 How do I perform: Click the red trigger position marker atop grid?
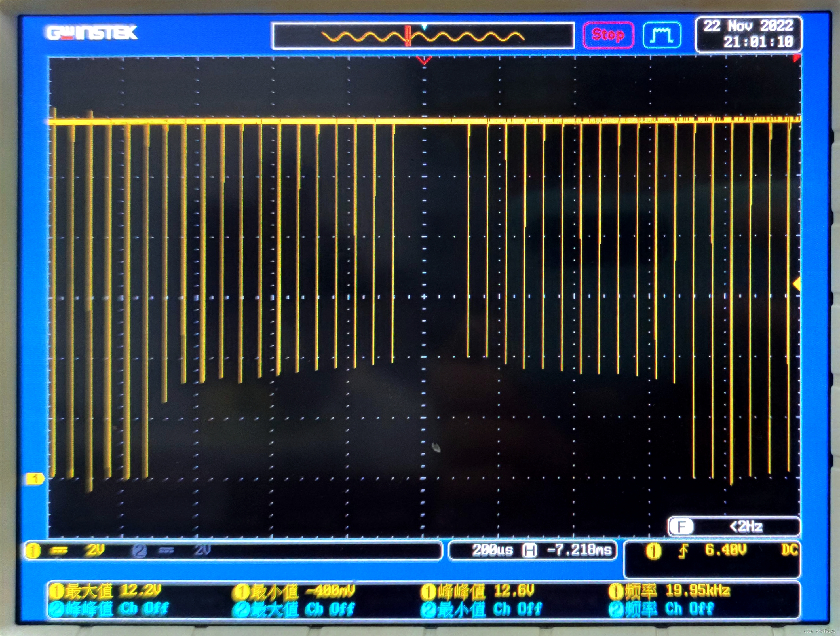(x=424, y=60)
